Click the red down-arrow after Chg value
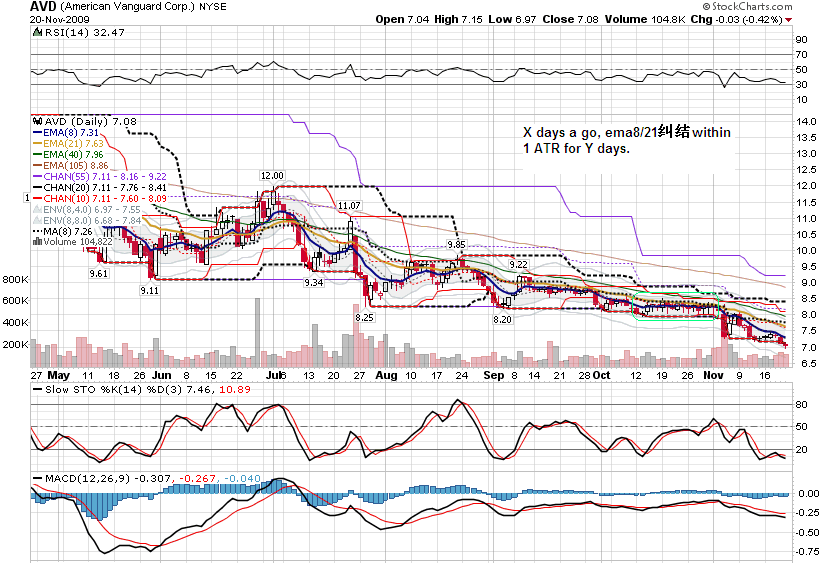 coord(789,20)
